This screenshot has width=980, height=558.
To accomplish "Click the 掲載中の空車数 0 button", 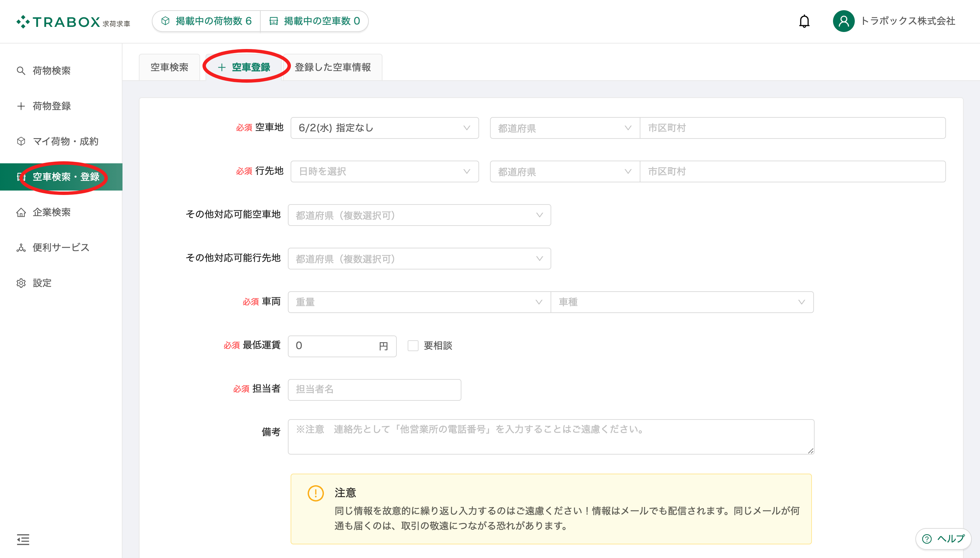I will [x=314, y=21].
